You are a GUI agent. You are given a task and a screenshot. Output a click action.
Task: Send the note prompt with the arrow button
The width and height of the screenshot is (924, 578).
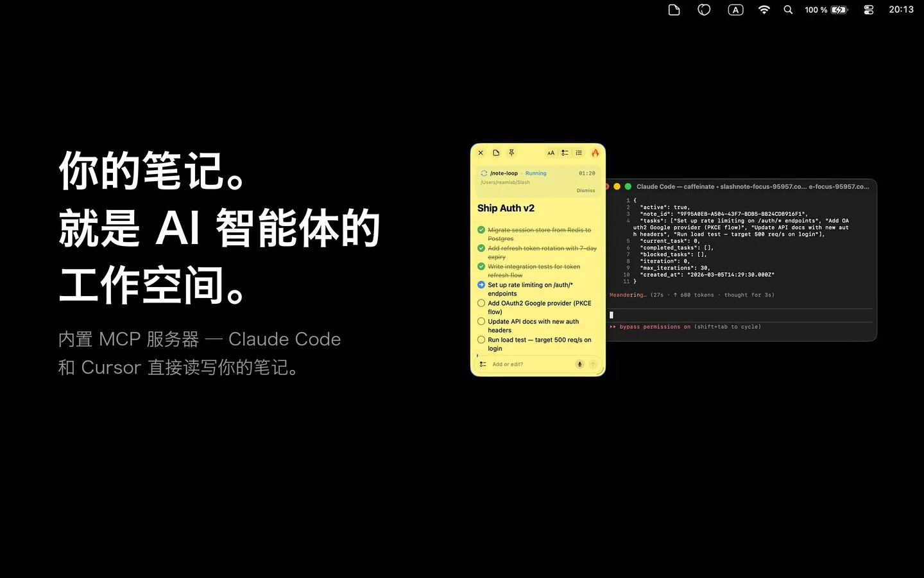tap(593, 364)
